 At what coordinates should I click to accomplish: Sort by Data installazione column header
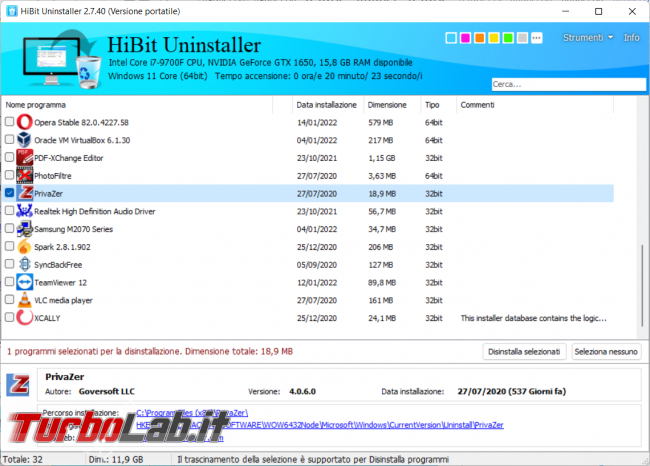327,105
